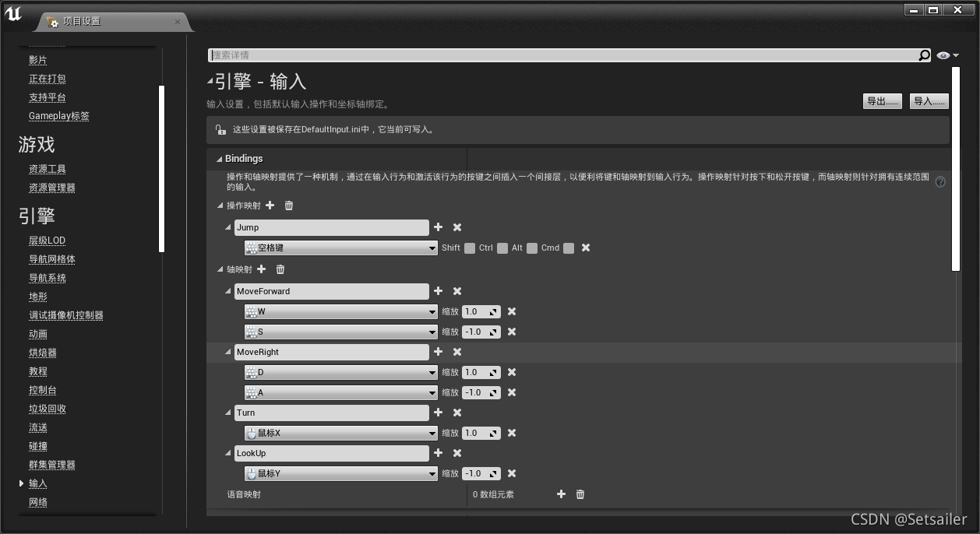Click the 导入 button
This screenshot has height=534, width=980.
(929, 101)
